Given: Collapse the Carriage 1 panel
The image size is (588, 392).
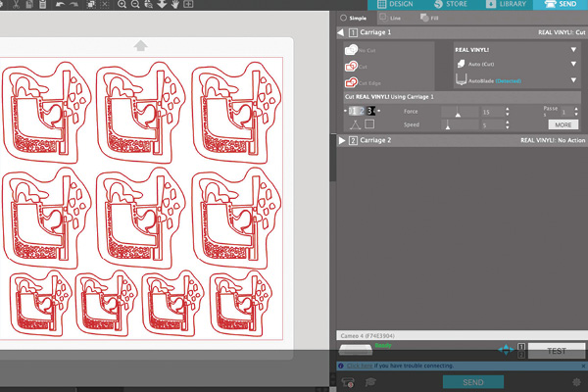Looking at the screenshot, I should (340, 32).
